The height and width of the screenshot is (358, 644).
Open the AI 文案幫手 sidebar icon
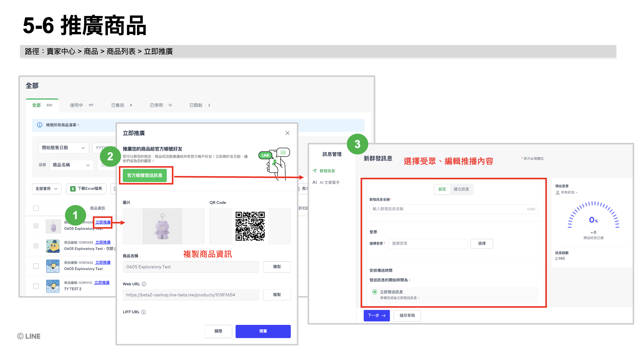pyautogui.click(x=315, y=182)
